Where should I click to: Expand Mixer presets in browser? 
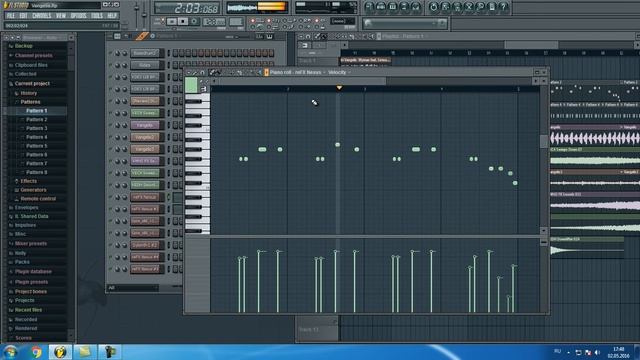click(31, 244)
